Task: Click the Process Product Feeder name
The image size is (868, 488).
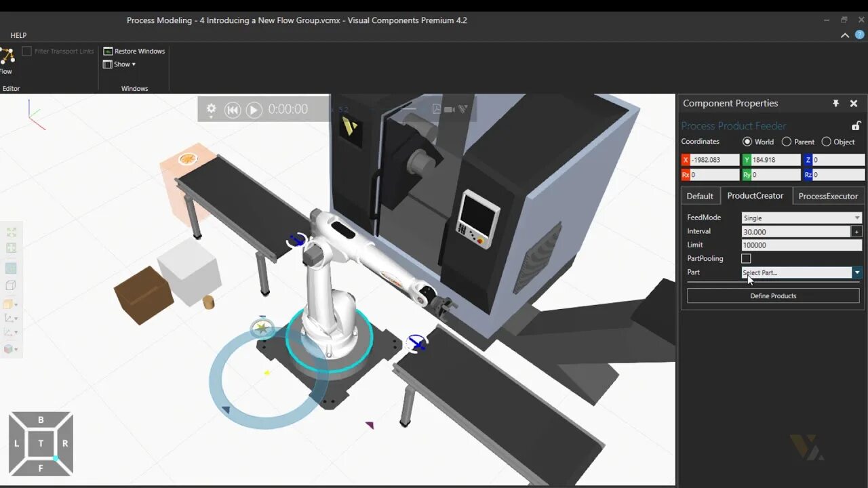Action: (734, 126)
